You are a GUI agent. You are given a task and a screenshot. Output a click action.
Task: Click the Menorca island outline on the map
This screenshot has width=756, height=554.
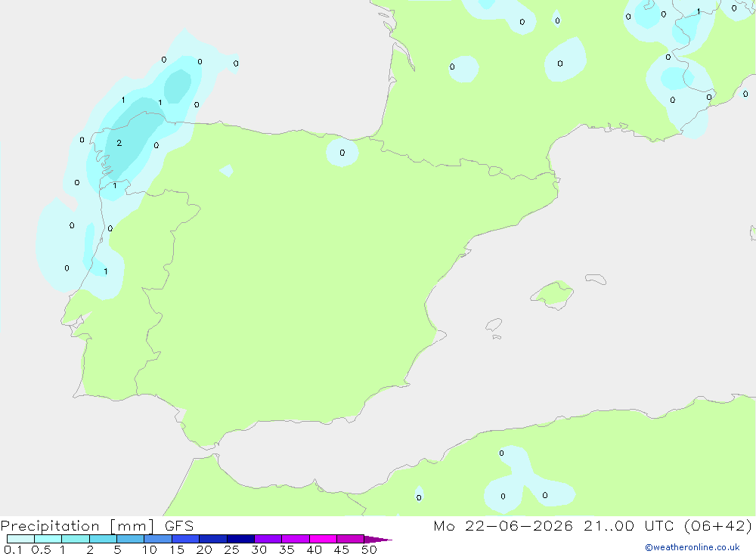point(596,279)
